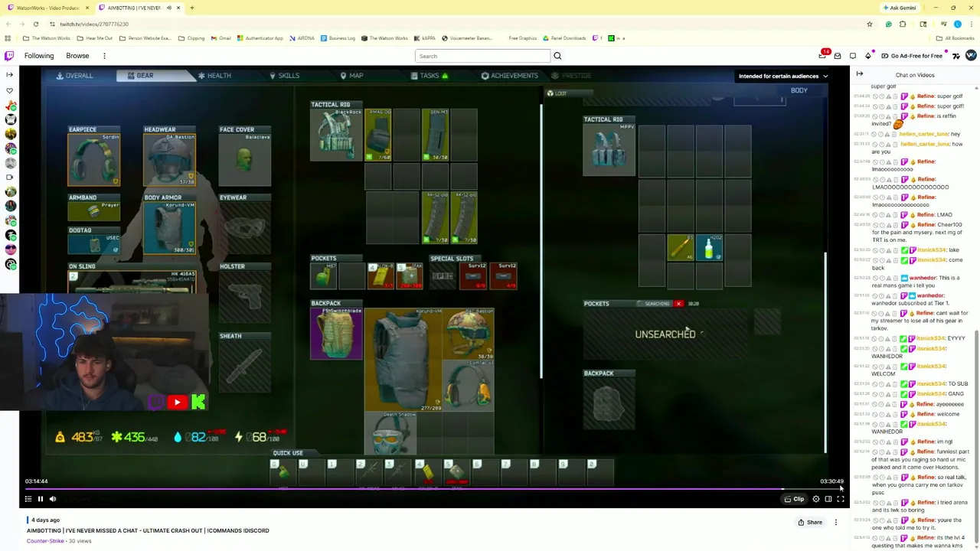Click the Clip button
The width and height of the screenshot is (980, 551).
point(794,499)
